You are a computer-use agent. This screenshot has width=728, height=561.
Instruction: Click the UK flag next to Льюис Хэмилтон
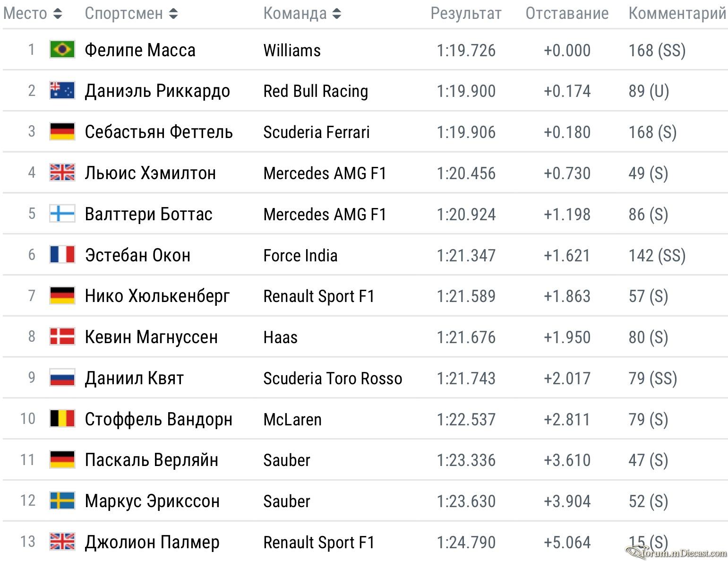coord(62,173)
